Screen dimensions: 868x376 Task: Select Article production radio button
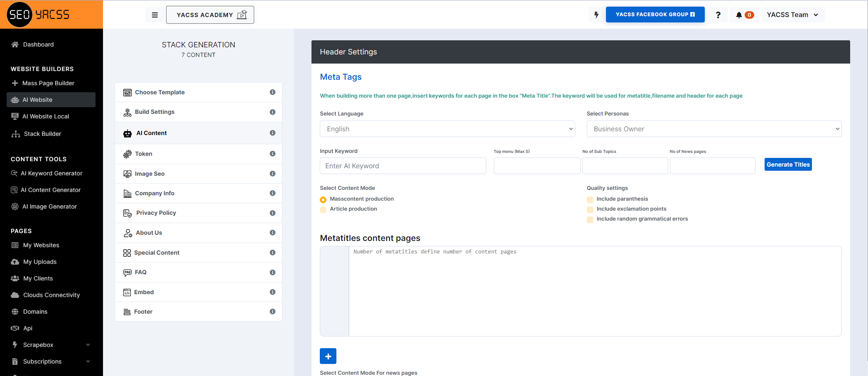click(x=323, y=209)
